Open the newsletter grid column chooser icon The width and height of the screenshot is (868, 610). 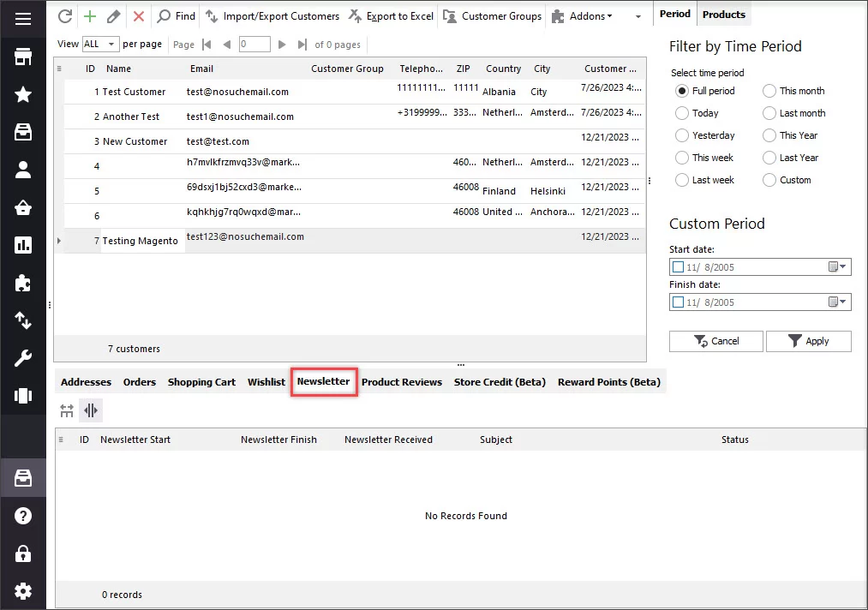[x=61, y=440]
